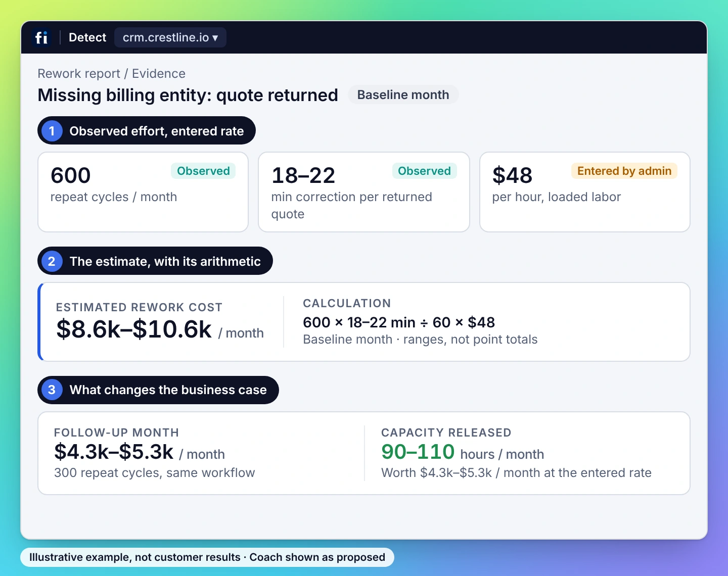728x576 pixels.
Task: Go back to Rework report breadcrumb
Action: pyautogui.click(x=79, y=74)
